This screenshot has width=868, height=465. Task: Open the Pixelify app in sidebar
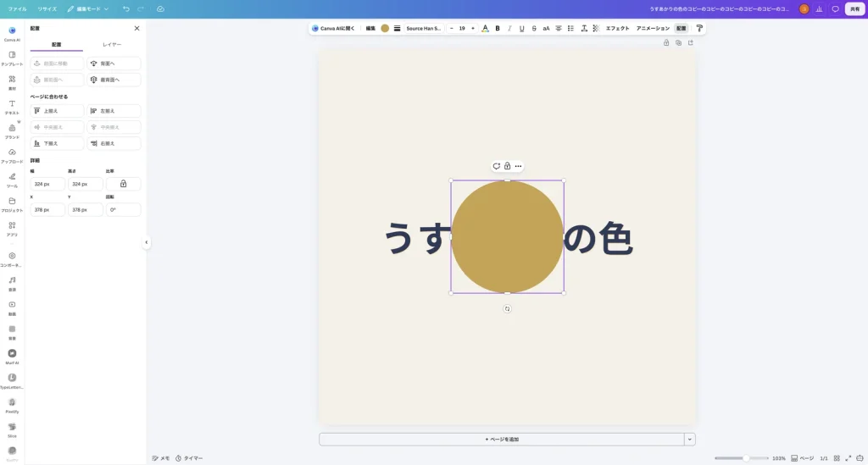pyautogui.click(x=12, y=405)
